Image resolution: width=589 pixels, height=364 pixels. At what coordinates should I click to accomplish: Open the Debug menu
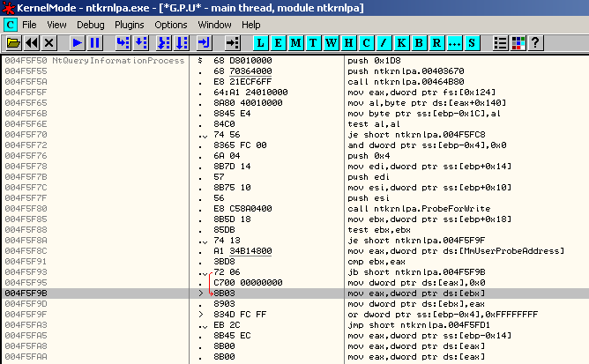(x=90, y=25)
